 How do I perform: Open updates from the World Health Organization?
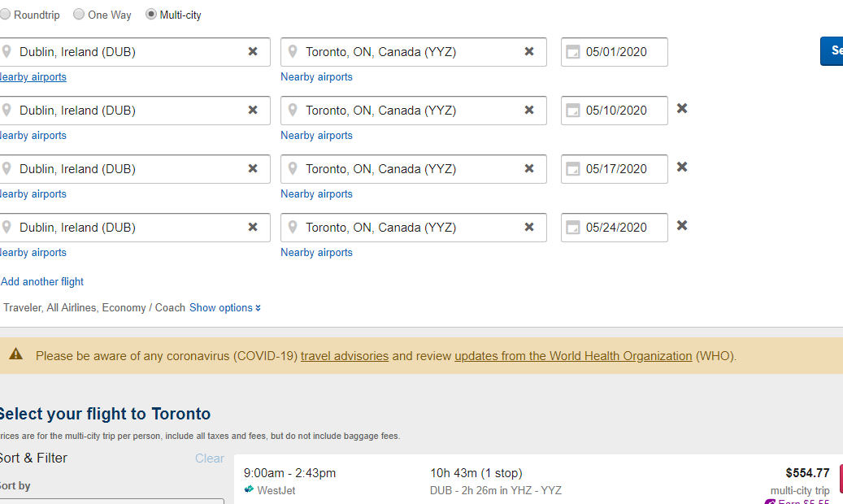[x=573, y=356]
